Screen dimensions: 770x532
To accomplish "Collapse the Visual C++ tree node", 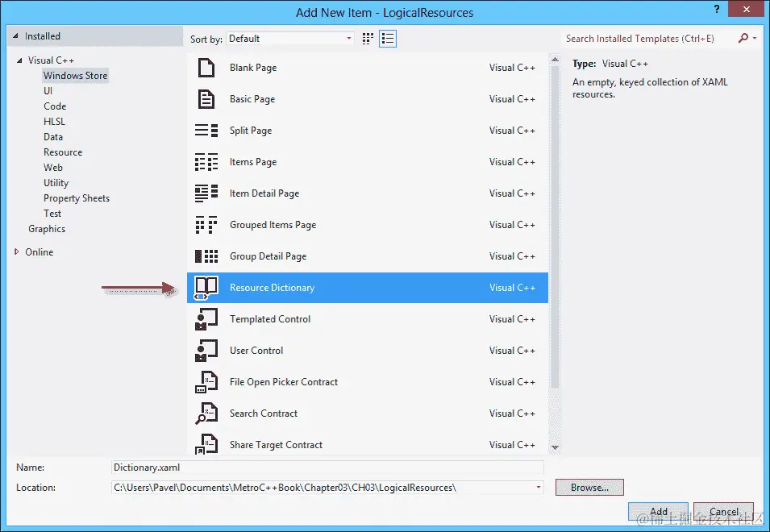I will coord(19,60).
